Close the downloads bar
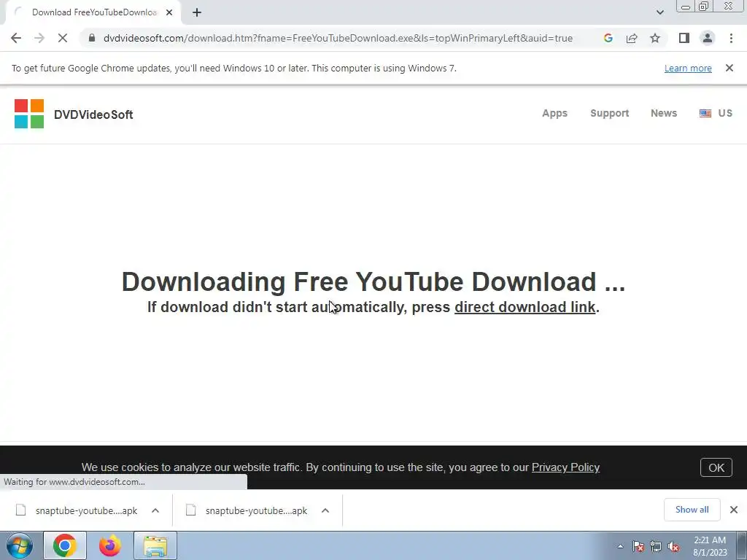This screenshot has width=747, height=560. pyautogui.click(x=734, y=510)
